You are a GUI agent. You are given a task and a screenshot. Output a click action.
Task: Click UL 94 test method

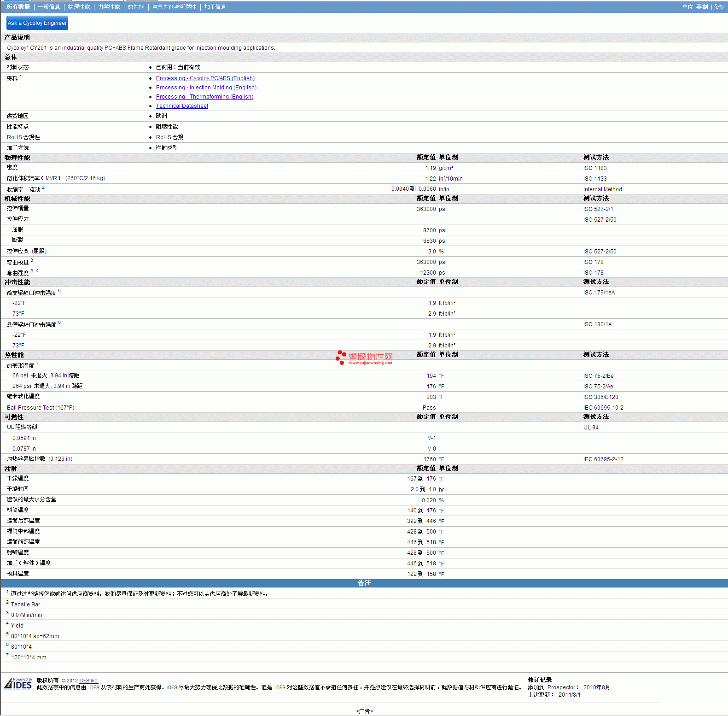point(591,428)
